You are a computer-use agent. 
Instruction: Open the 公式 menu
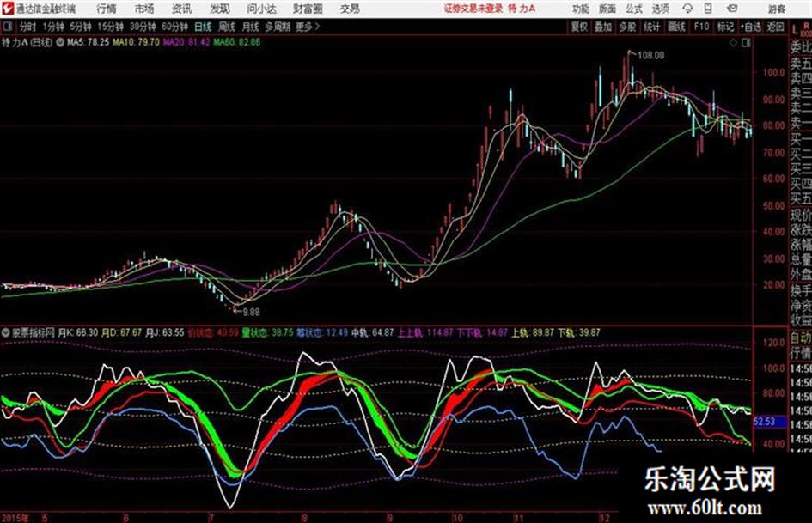pyautogui.click(x=634, y=9)
